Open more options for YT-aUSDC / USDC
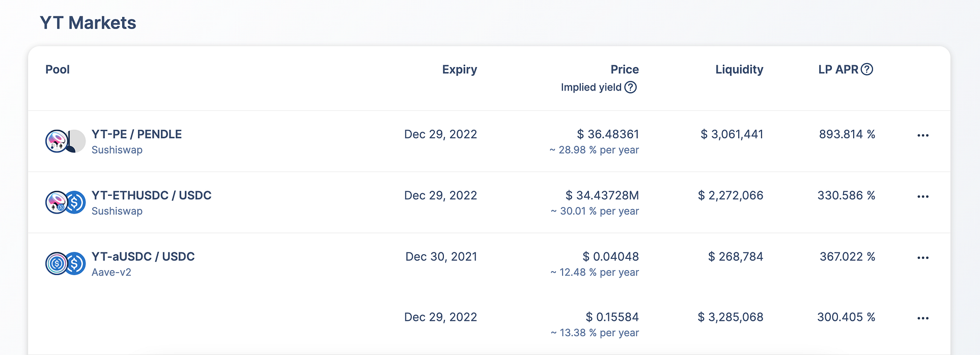This screenshot has height=355, width=980. (922, 258)
